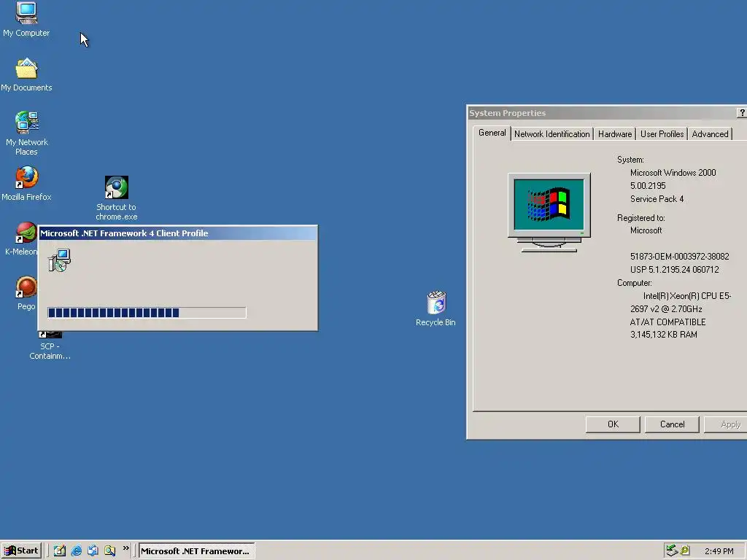Click the search Quick Launch icon
Image resolution: width=747 pixels, height=560 pixels.
(x=110, y=551)
